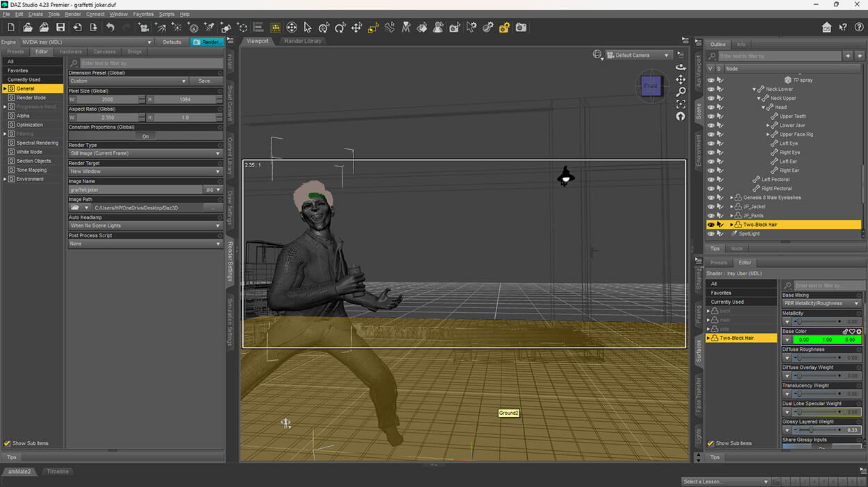Switch to the Render Library tab

click(303, 41)
